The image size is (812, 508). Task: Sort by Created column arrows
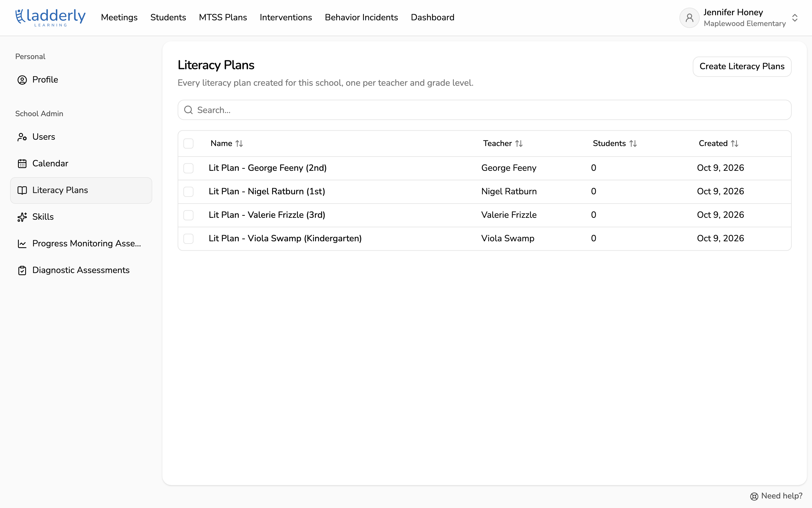(x=735, y=144)
